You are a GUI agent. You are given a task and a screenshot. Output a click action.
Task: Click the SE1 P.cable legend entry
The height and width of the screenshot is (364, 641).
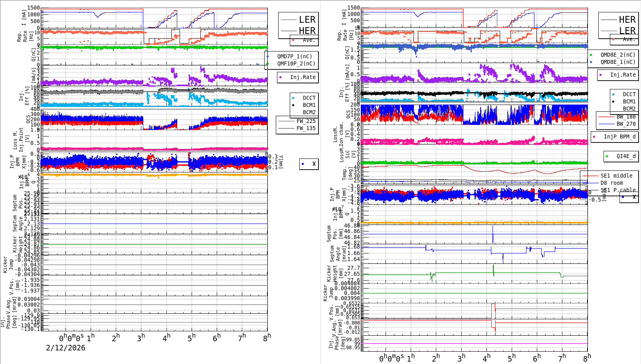pyautogui.click(x=618, y=190)
